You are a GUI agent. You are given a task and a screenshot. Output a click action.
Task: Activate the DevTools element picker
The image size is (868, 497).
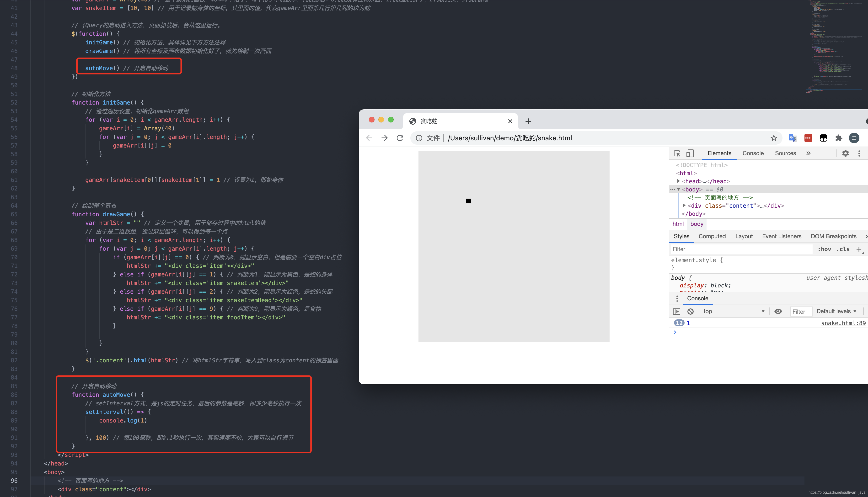coord(677,153)
